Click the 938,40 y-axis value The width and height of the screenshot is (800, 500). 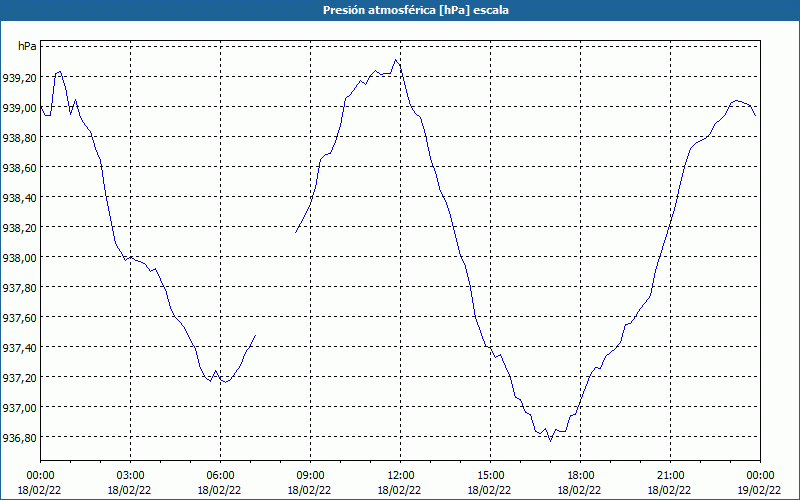click(x=19, y=197)
